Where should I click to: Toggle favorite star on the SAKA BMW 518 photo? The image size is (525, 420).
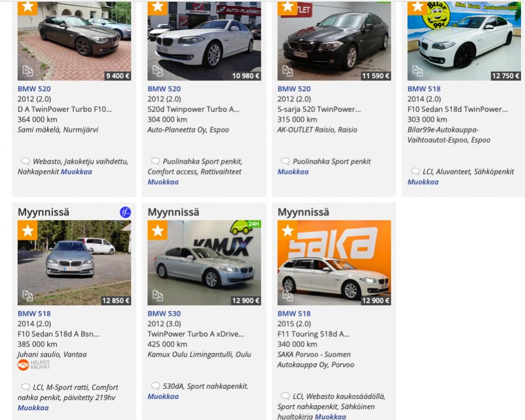pyautogui.click(x=287, y=230)
